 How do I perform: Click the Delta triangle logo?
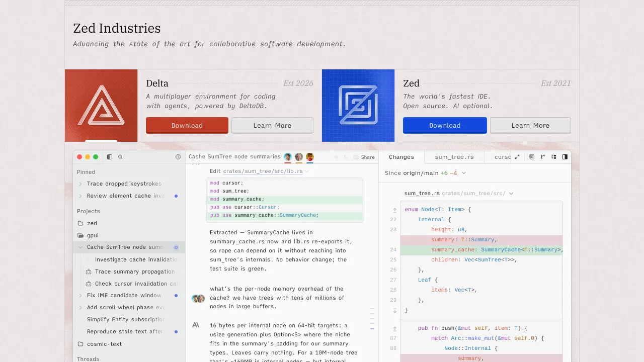(101, 106)
